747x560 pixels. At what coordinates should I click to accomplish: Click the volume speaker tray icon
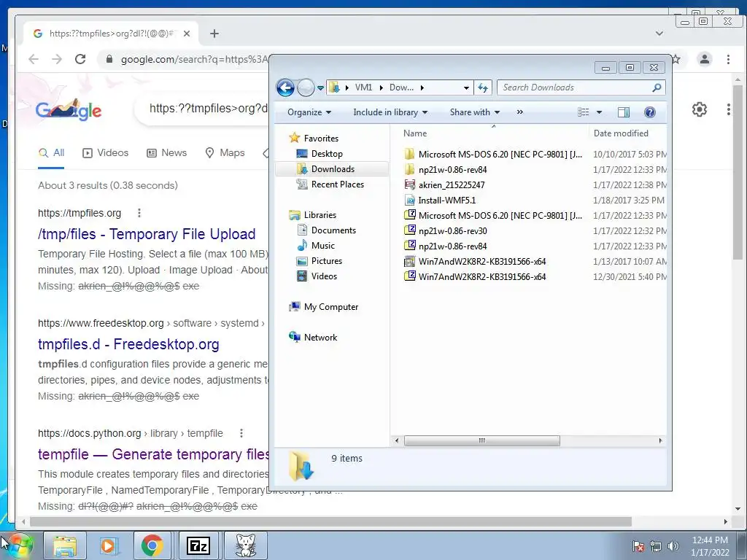click(x=673, y=546)
